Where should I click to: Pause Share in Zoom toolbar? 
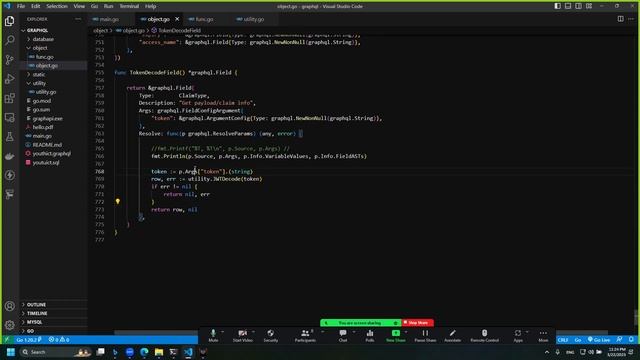tap(425, 336)
